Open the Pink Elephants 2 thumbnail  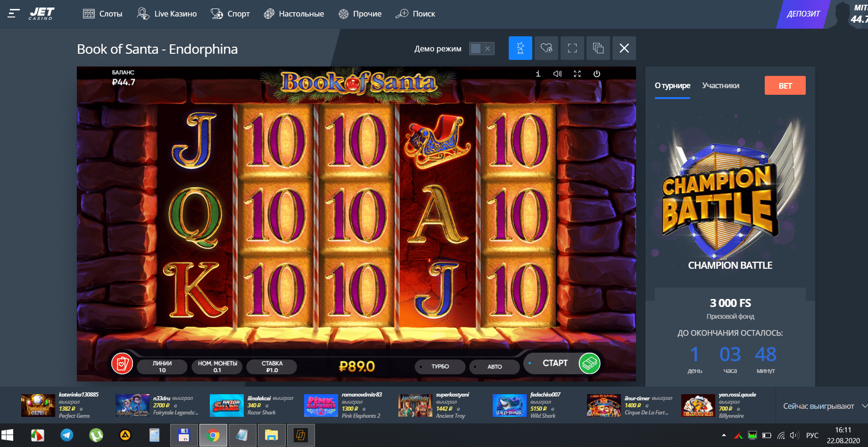click(x=321, y=406)
